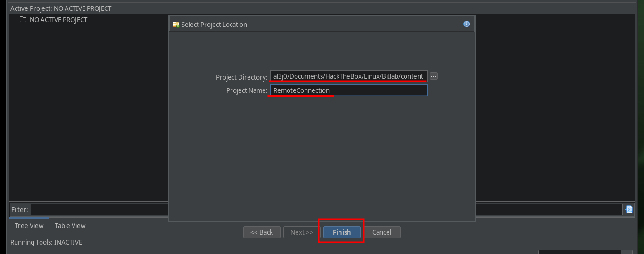Click the folder icon in the project tree
Viewport: 644px width, 254px height.
23,20
